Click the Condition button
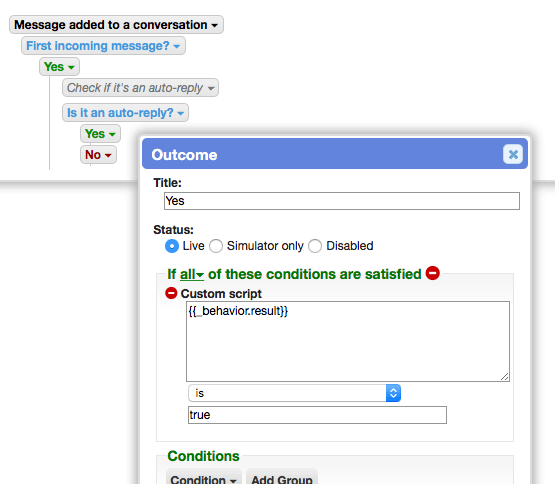Image resolution: width=555 pixels, height=484 pixels. coord(204,477)
